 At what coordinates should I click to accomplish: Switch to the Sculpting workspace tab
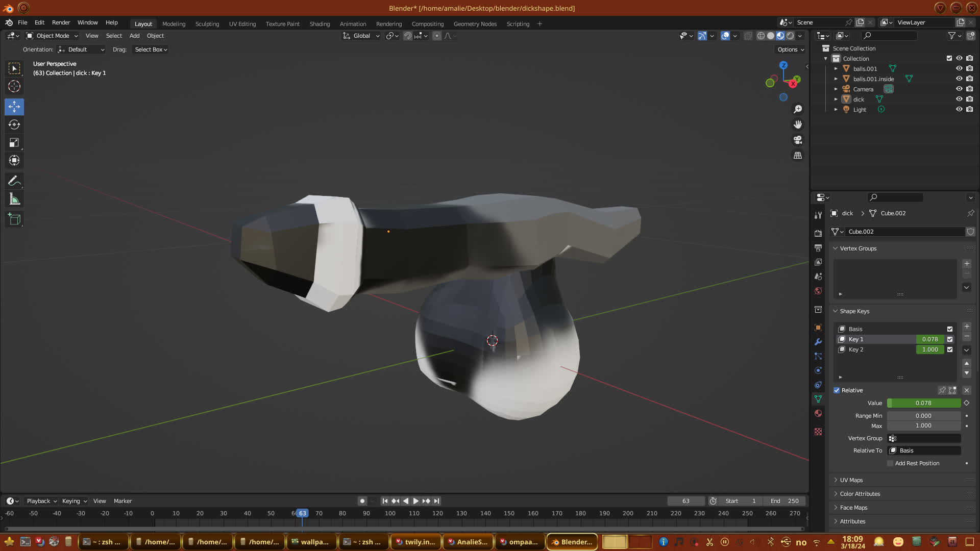[207, 24]
